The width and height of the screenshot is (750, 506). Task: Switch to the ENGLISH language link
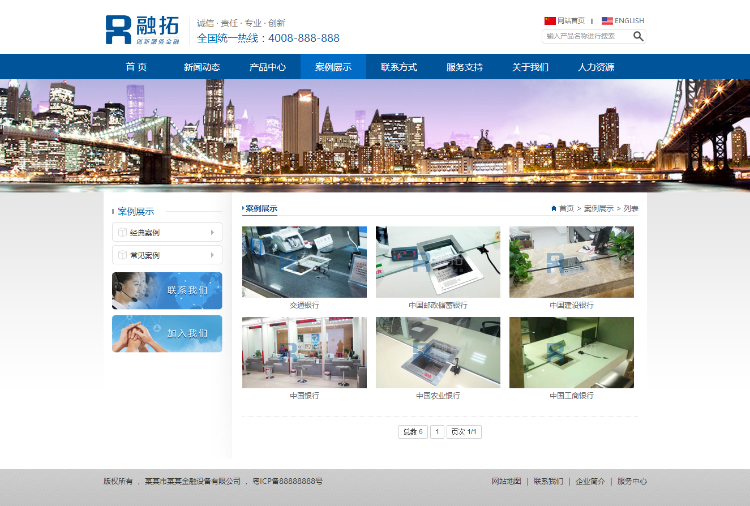tap(629, 21)
